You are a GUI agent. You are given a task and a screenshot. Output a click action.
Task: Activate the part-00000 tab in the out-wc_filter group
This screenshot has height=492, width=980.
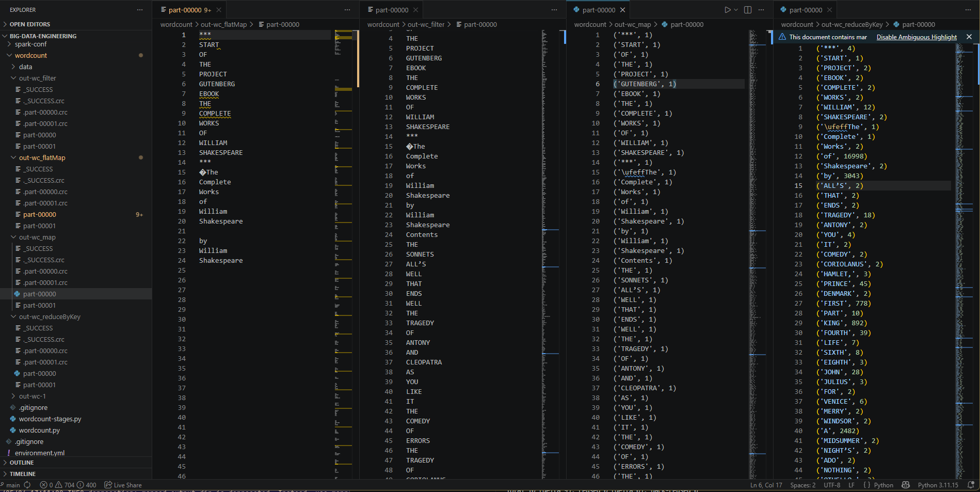pos(392,10)
